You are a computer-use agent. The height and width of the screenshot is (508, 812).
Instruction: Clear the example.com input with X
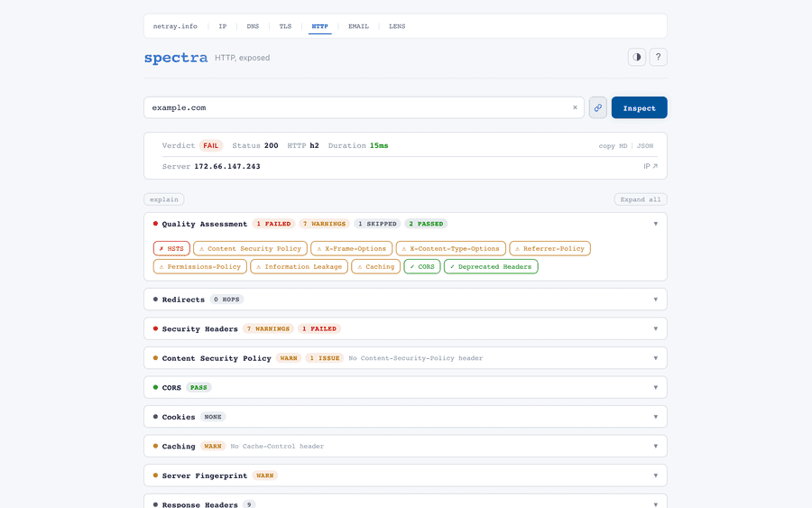tap(575, 107)
